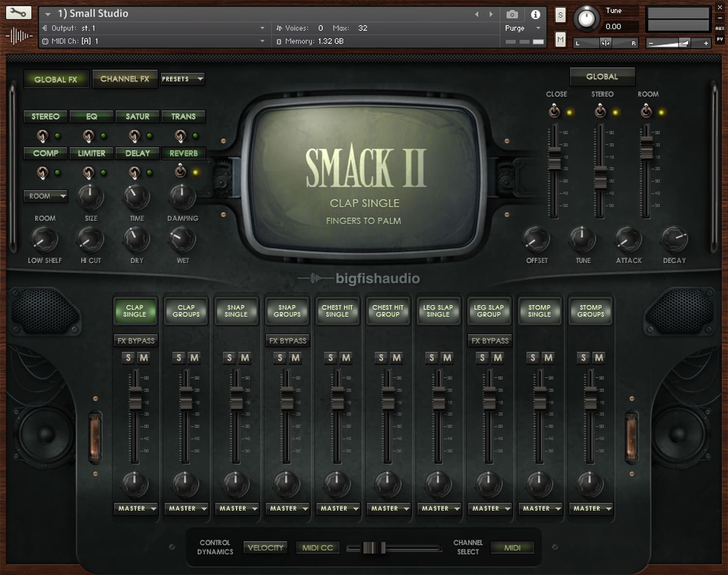Viewport: 728px width, 575px height.
Task: Switch to the GLOBAL FX tab
Action: click(x=56, y=79)
